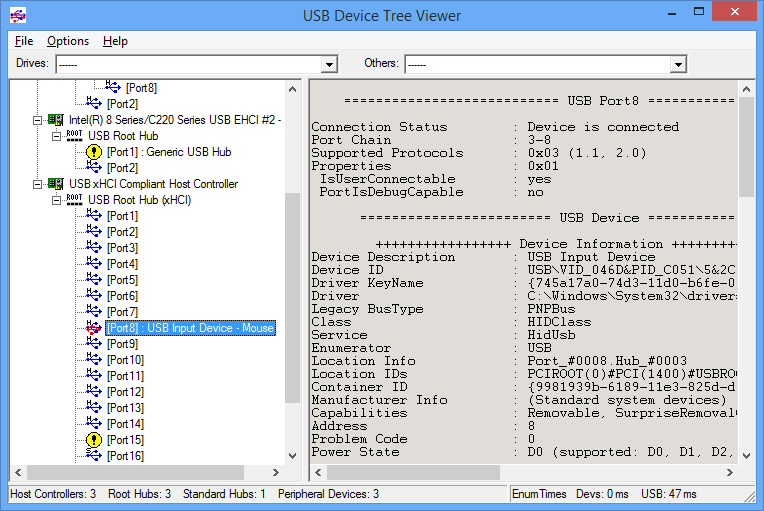Select [Port10] in the device tree

click(x=125, y=360)
